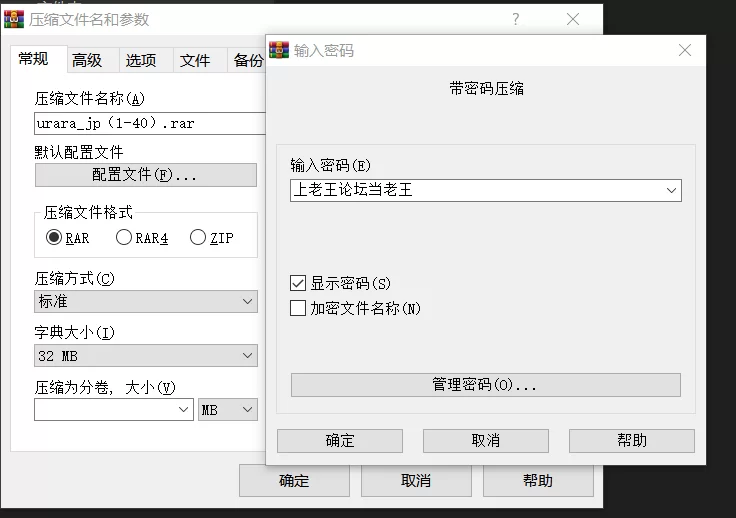
Task: Toggle the 显示密码(S) checkbox
Action: pos(298,283)
